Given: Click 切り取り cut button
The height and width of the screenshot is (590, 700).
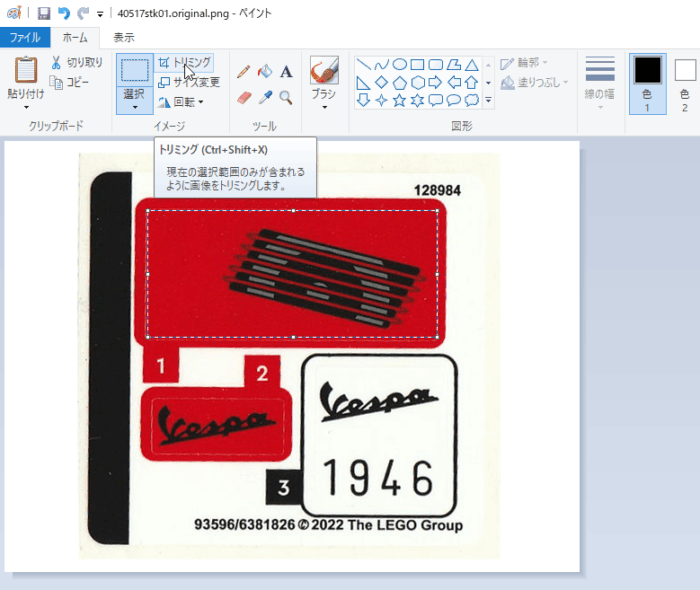Looking at the screenshot, I should click(77, 62).
